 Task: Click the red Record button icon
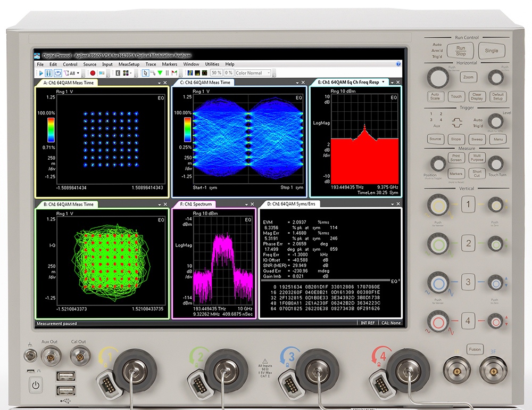[92, 73]
